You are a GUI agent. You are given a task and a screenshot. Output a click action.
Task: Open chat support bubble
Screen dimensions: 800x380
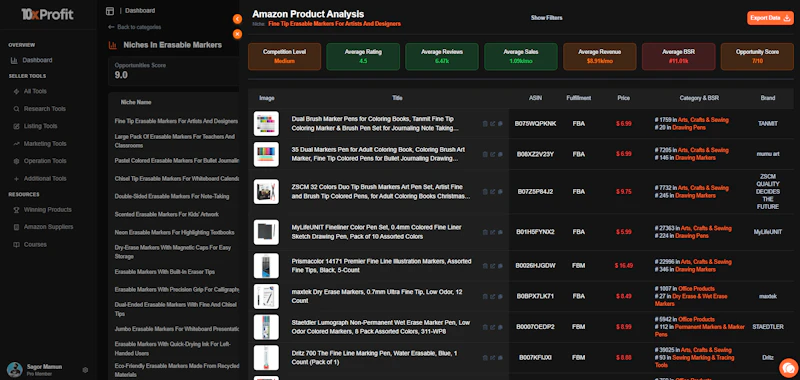click(x=788, y=368)
